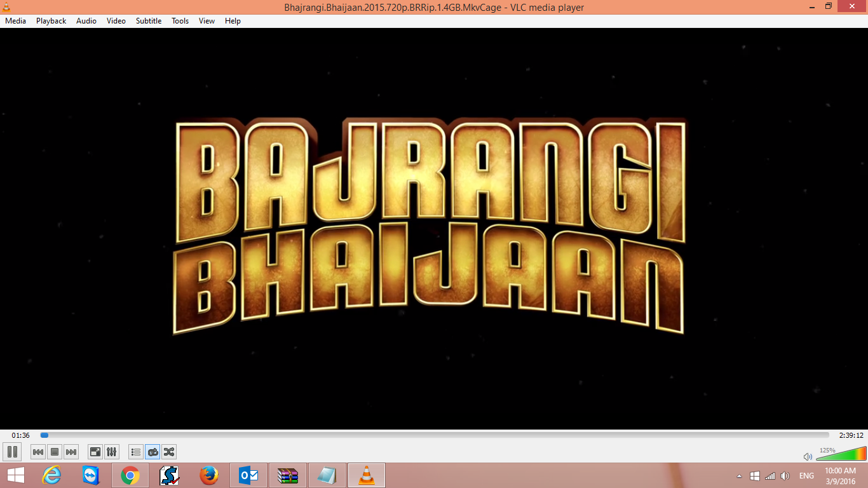The width and height of the screenshot is (868, 488).
Task: Click the video display area
Action: 434,229
